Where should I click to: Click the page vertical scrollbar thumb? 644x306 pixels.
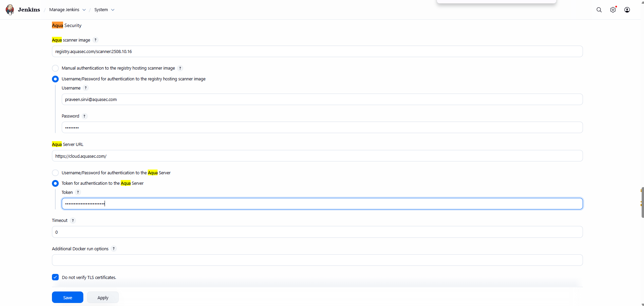643,202
